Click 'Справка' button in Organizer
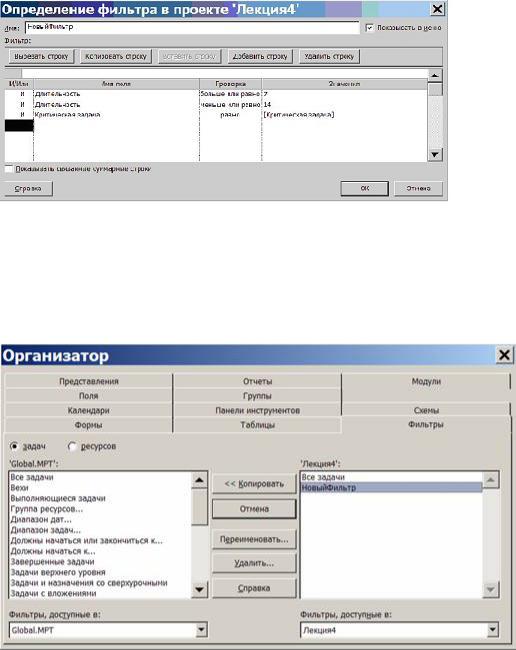 254,588
